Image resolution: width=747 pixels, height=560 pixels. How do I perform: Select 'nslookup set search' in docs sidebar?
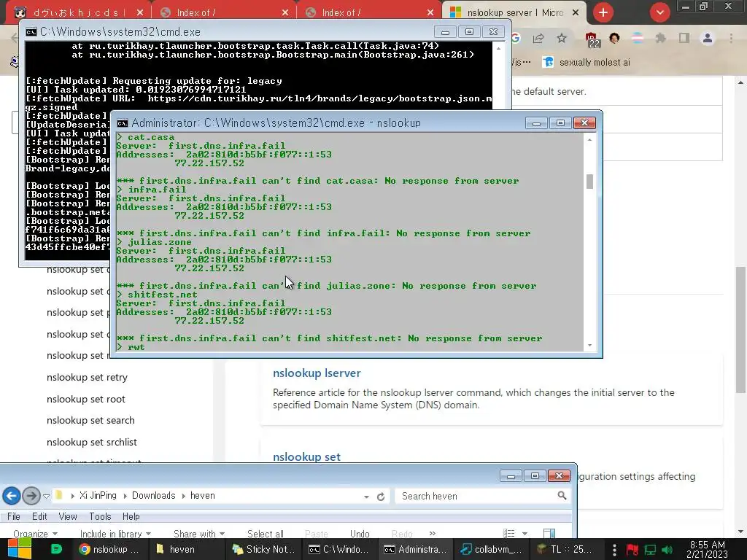click(x=90, y=421)
